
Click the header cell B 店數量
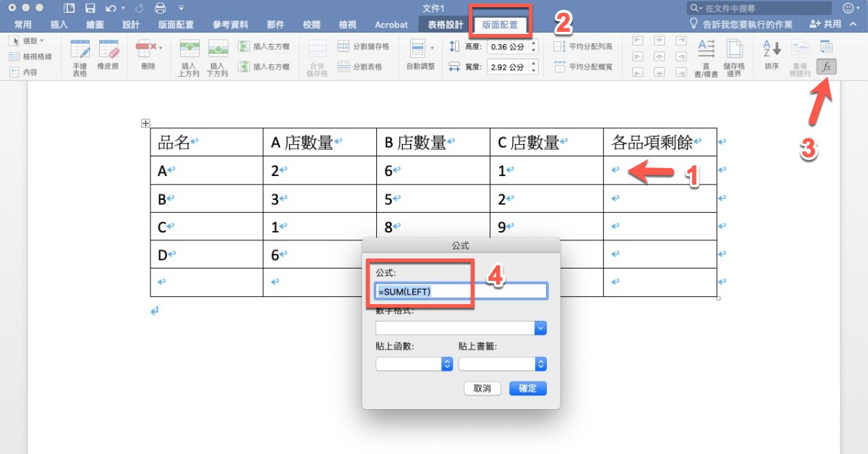[433, 143]
